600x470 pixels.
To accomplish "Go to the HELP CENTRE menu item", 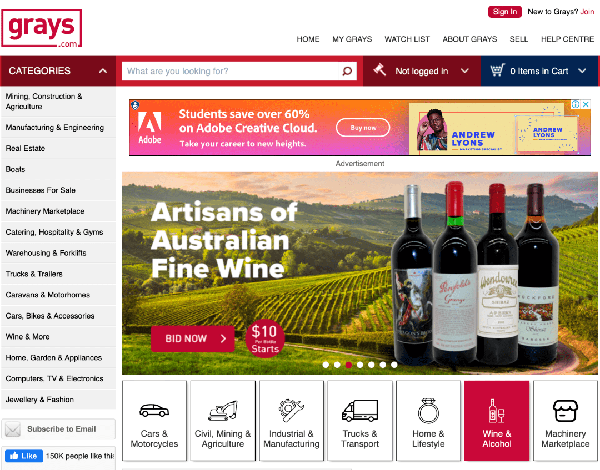I will click(x=567, y=39).
